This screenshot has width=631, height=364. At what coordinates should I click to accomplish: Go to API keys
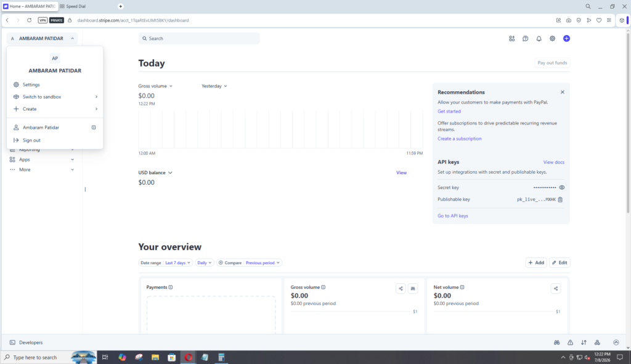coord(453,216)
